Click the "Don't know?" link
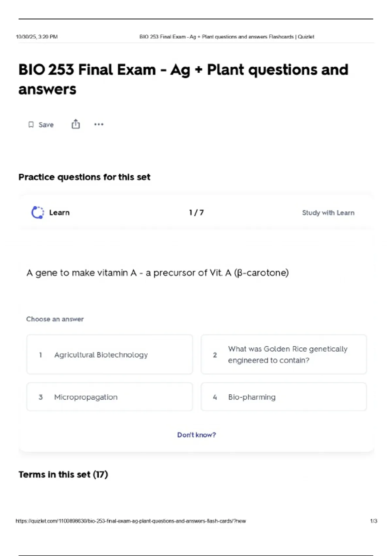 point(196,435)
